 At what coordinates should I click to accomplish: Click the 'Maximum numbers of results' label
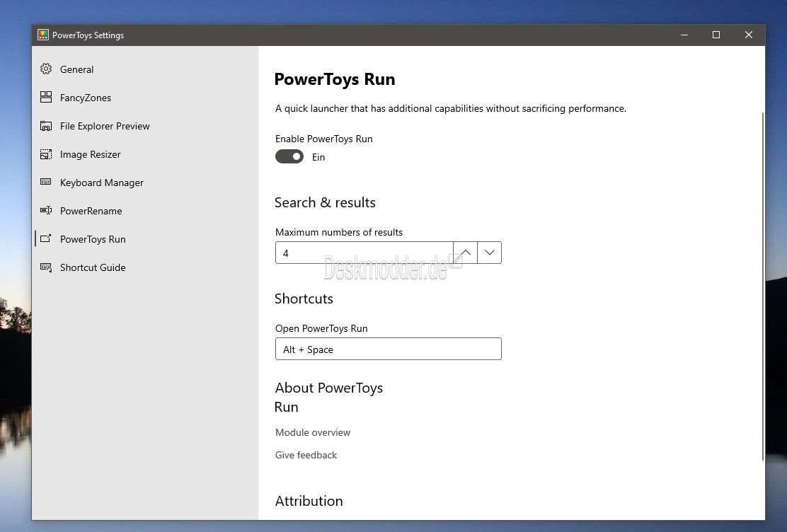click(x=339, y=232)
